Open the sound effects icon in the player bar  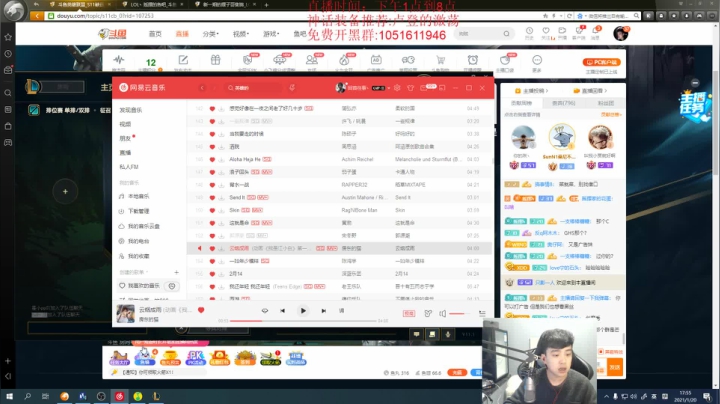(428, 313)
